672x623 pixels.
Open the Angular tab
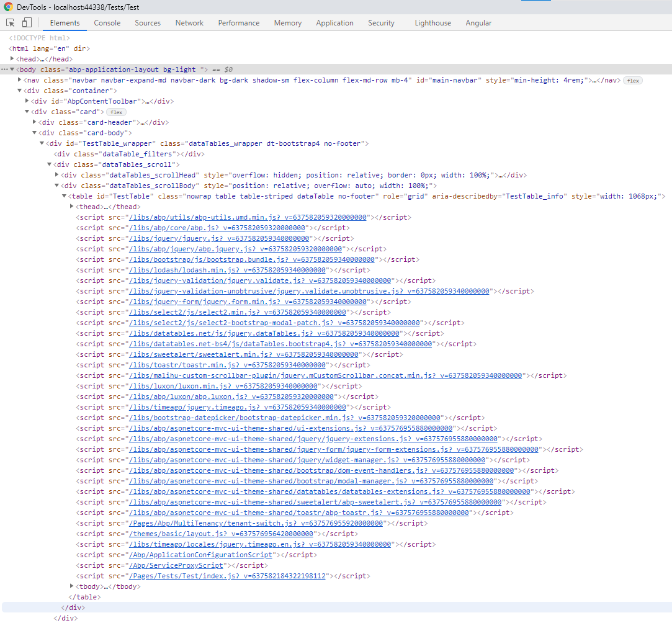coord(478,23)
